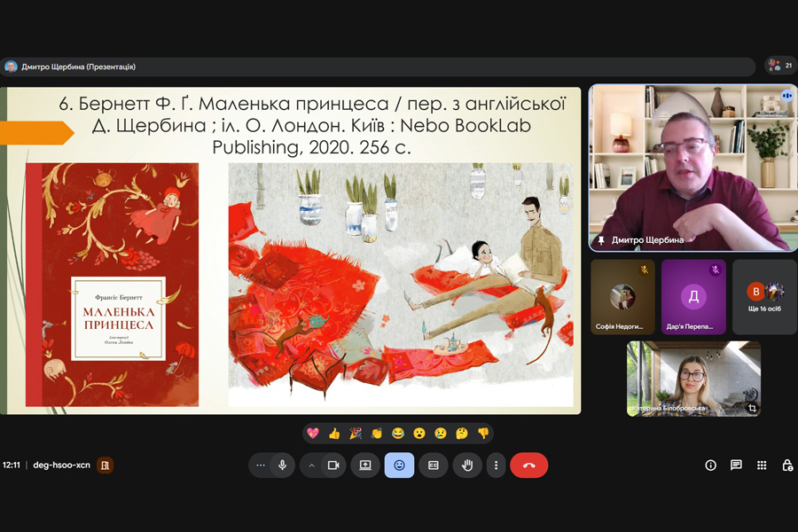
Task: Click the pin icon on Дмитро Щербина's tile
Action: [x=601, y=239]
